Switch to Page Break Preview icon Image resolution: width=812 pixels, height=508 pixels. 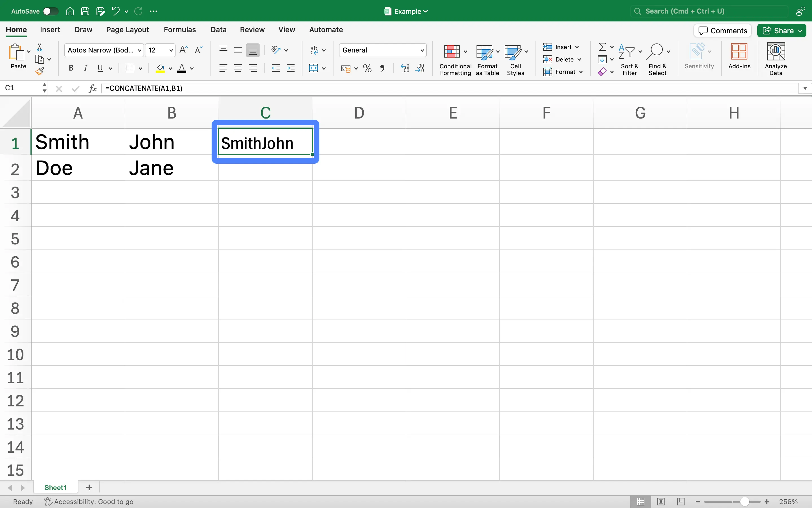coord(681,501)
